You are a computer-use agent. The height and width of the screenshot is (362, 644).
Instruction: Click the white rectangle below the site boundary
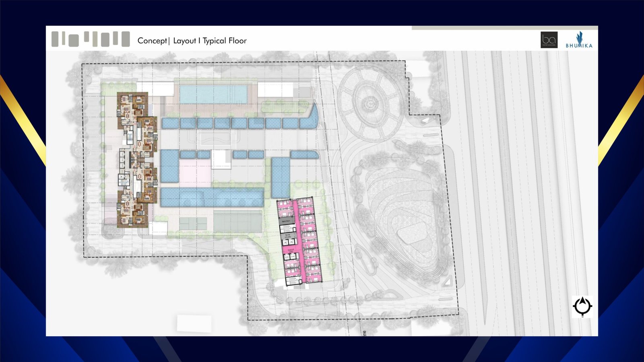194,323
